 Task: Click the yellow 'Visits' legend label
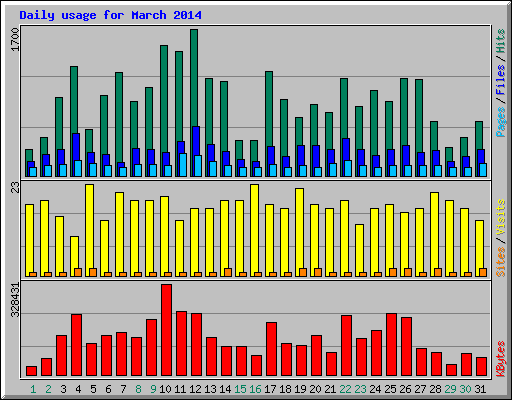pos(501,217)
